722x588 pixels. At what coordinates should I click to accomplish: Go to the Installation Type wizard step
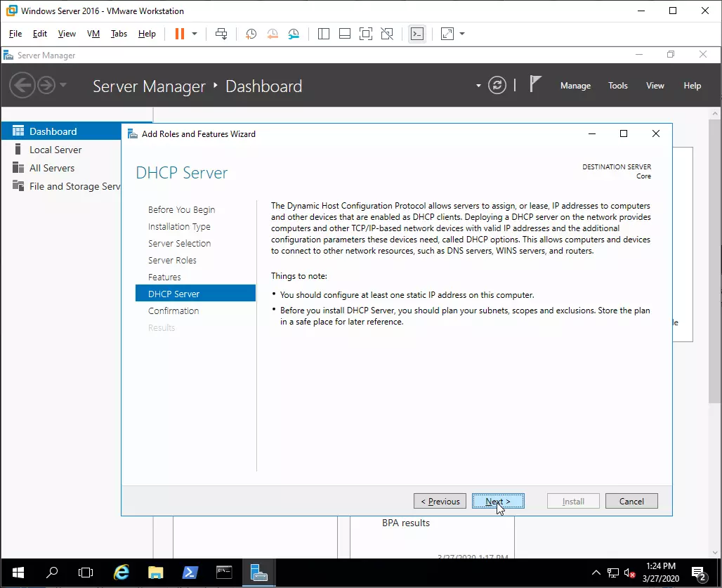pos(179,226)
